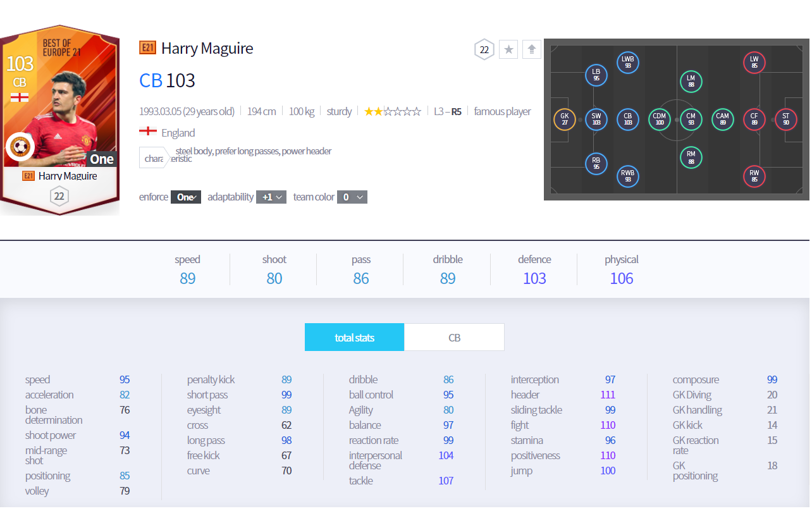Click the E21 badge beside player name
812x511 pixels.
click(147, 48)
